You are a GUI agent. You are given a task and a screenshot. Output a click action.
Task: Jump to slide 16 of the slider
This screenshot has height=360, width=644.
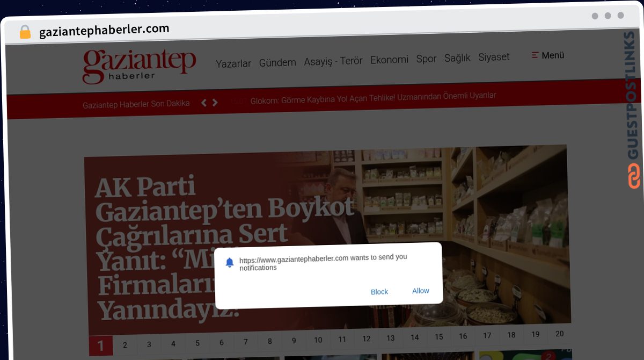point(463,336)
